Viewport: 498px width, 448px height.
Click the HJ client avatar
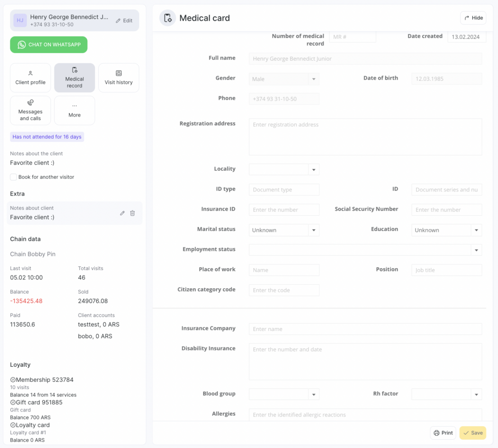coord(20,20)
